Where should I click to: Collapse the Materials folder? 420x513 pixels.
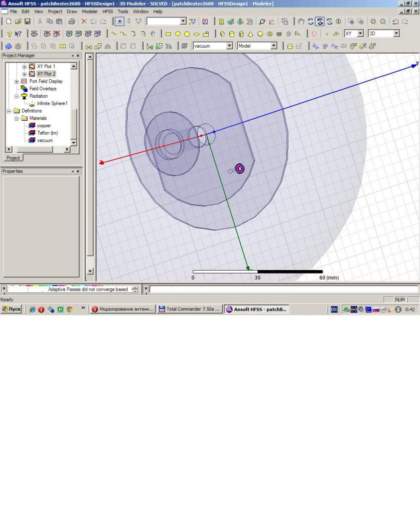pos(17,119)
